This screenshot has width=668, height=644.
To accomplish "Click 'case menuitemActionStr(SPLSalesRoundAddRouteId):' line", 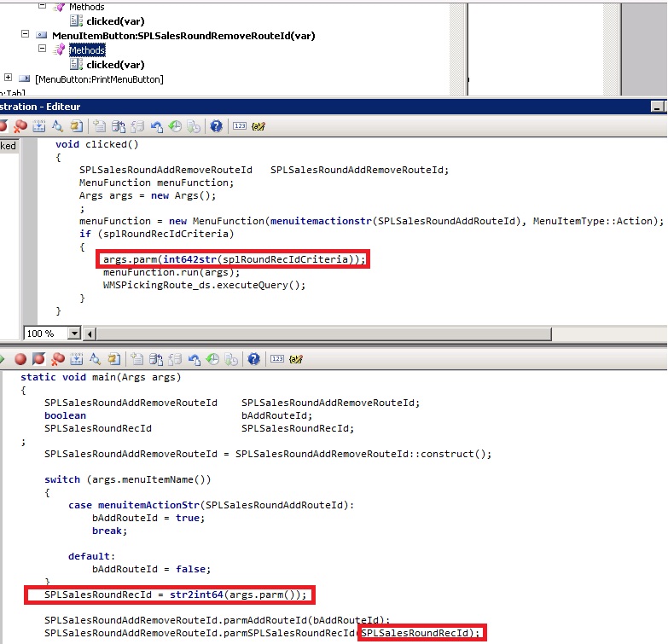I will point(211,505).
